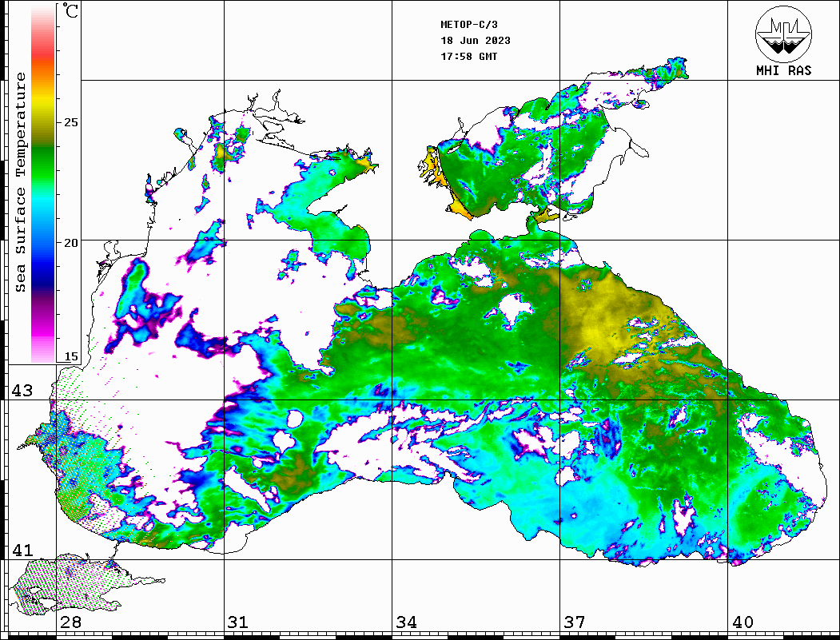Click the °C unit label on legend
The height and width of the screenshot is (640, 840).
[70, 10]
